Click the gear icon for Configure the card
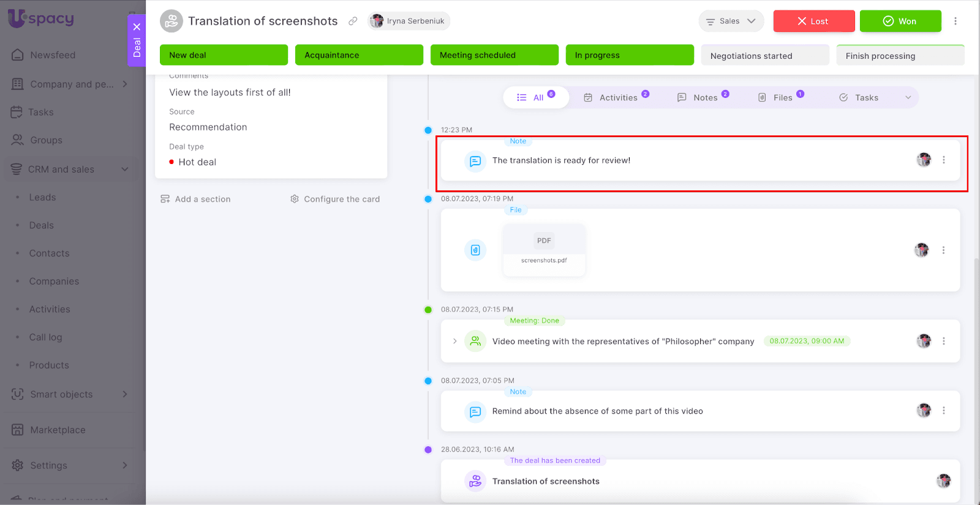The width and height of the screenshot is (980, 505). 295,199
